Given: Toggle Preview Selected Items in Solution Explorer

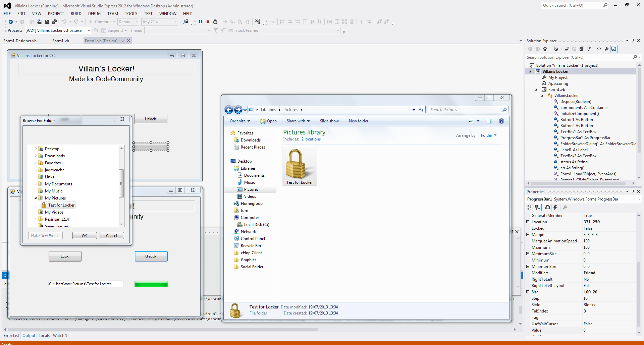Looking at the screenshot, I should pos(614,49).
